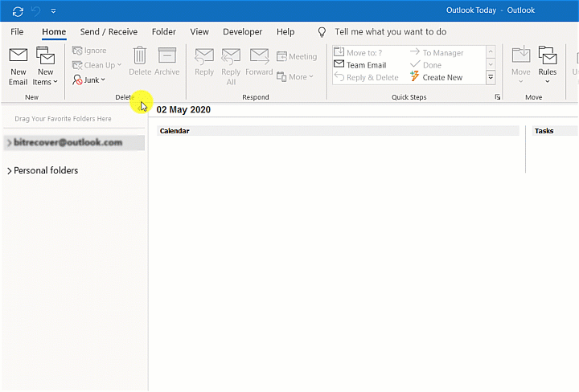Image resolution: width=579 pixels, height=392 pixels.
Task: Click Send/Receive All Folders sync icon
Action: coord(18,11)
